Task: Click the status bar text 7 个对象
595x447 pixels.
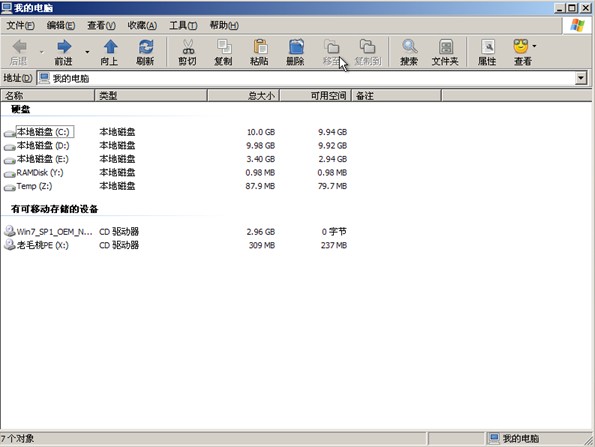Action: click(17, 439)
